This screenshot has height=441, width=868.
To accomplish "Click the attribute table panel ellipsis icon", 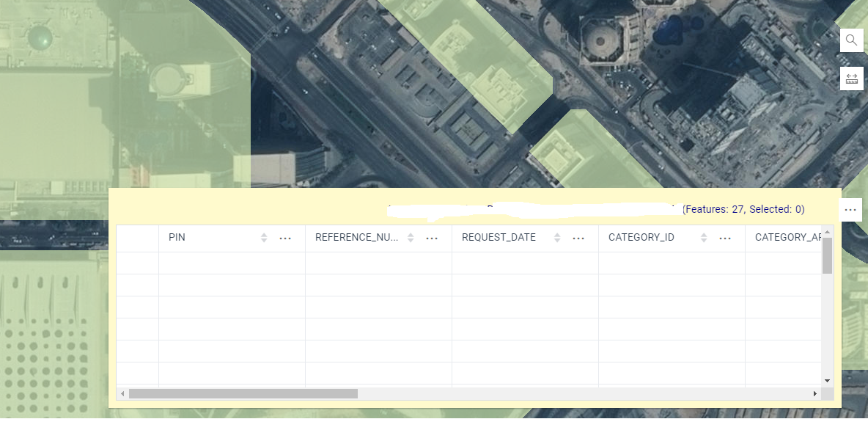I will (x=850, y=209).
